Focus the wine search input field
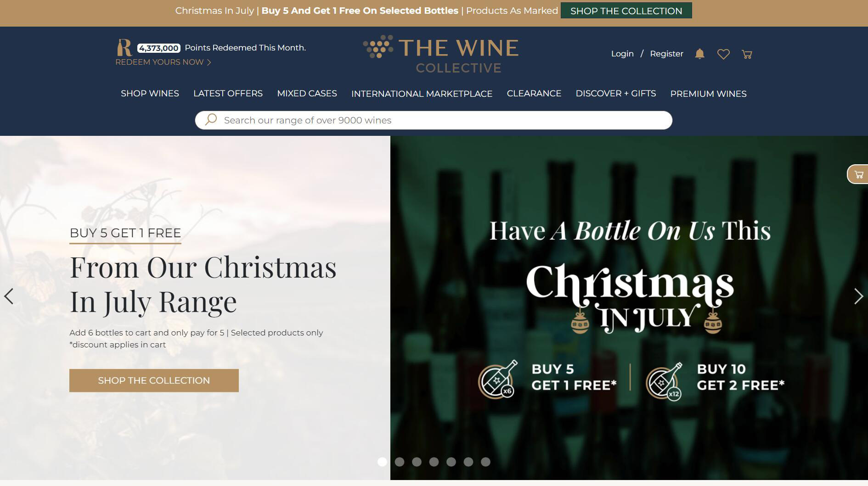Screen dimensions: 868x486 click(x=441, y=120)
